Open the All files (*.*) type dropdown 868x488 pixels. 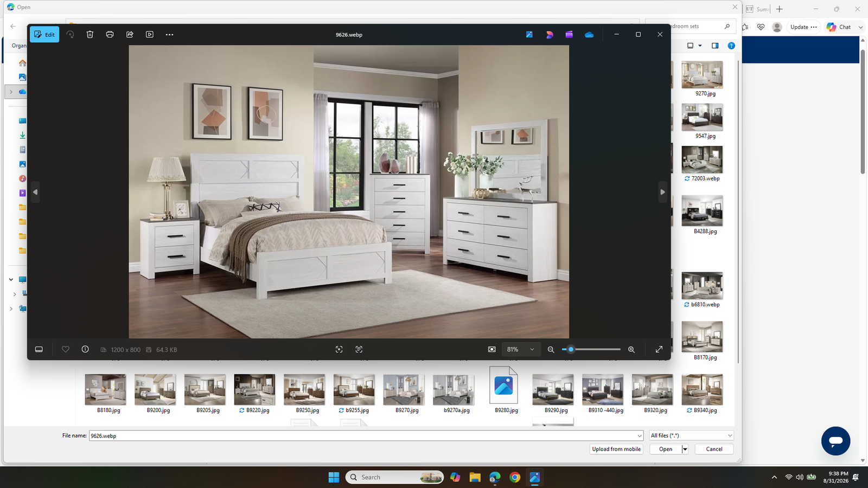click(692, 435)
